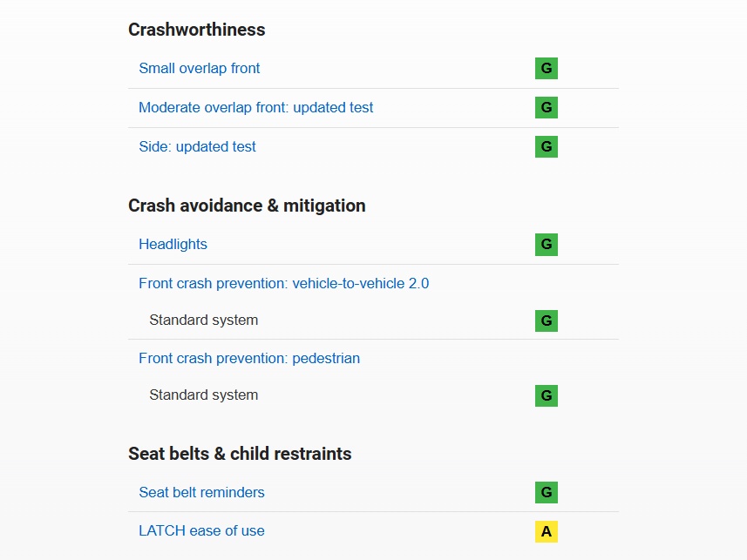Open the Headlights rating link
The height and width of the screenshot is (560, 747).
pos(173,244)
